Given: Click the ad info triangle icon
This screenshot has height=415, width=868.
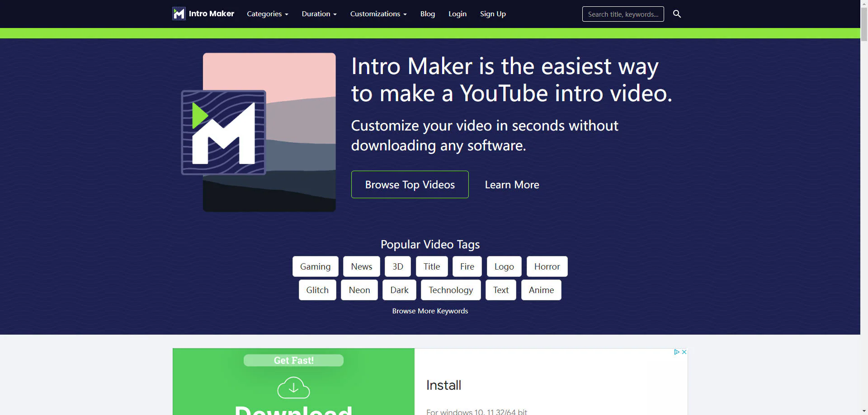Looking at the screenshot, I should (677, 352).
